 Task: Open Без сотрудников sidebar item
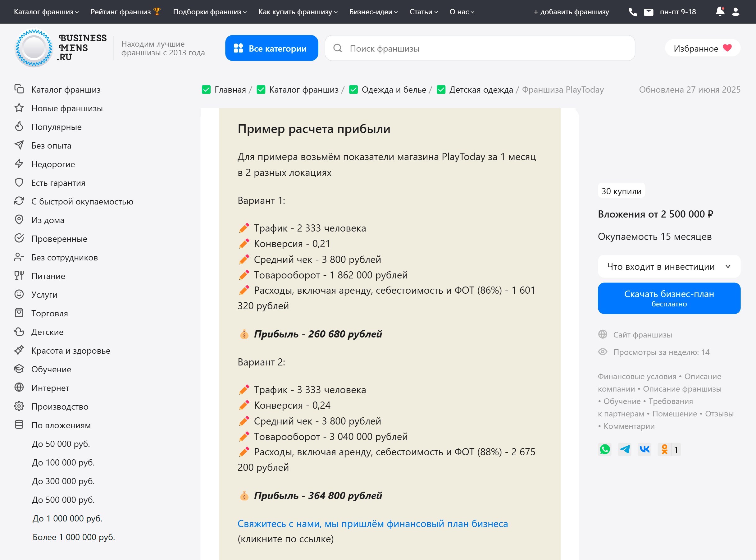(x=64, y=257)
